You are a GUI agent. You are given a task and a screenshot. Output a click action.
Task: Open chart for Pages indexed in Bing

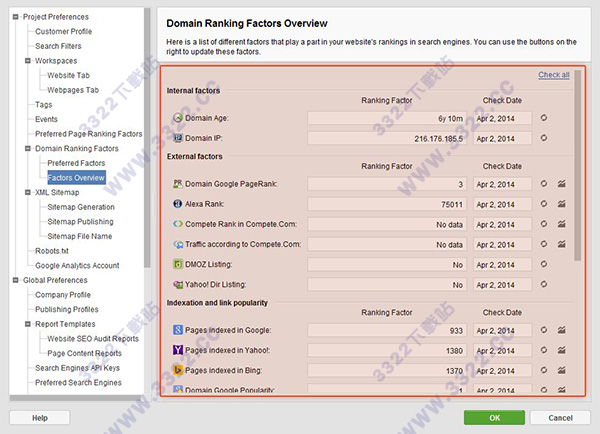tap(561, 370)
